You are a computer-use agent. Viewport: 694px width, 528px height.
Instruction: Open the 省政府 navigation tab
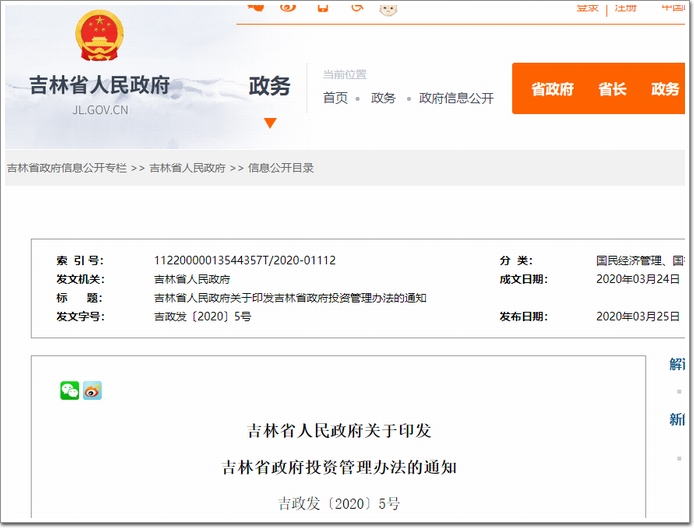click(552, 89)
